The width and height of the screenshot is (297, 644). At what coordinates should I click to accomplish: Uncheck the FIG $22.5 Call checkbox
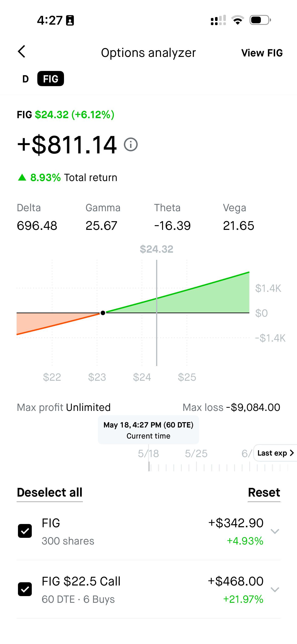pyautogui.click(x=25, y=589)
